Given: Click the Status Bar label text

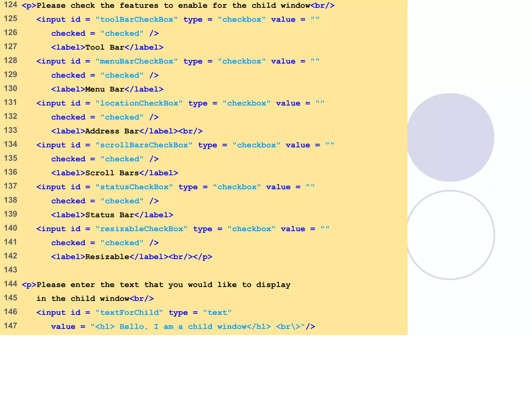Looking at the screenshot, I should click(110, 215).
